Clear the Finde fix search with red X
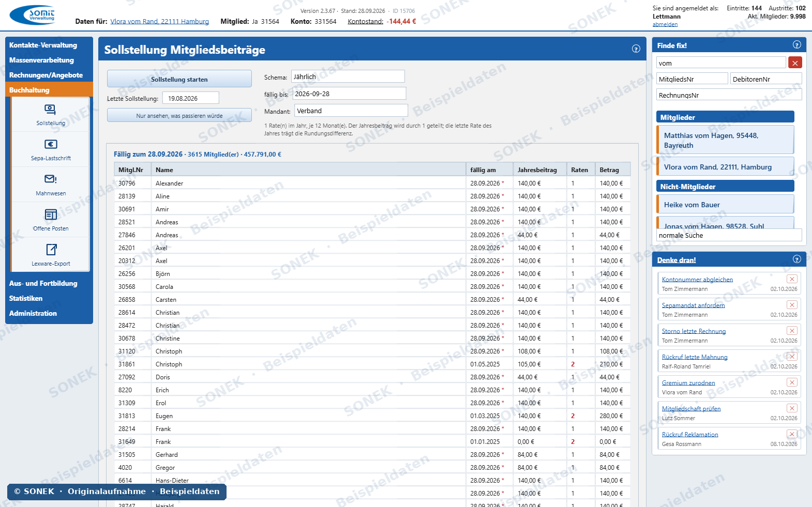Image resolution: width=812 pixels, height=507 pixels. click(795, 63)
